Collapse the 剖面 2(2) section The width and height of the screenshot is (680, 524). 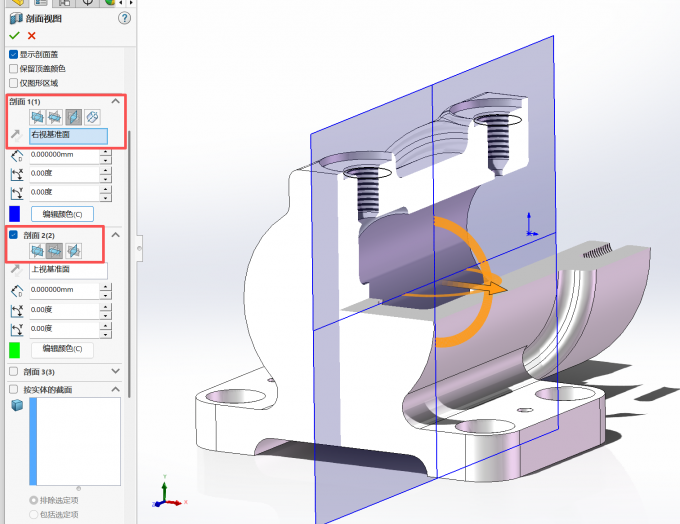pos(115,235)
